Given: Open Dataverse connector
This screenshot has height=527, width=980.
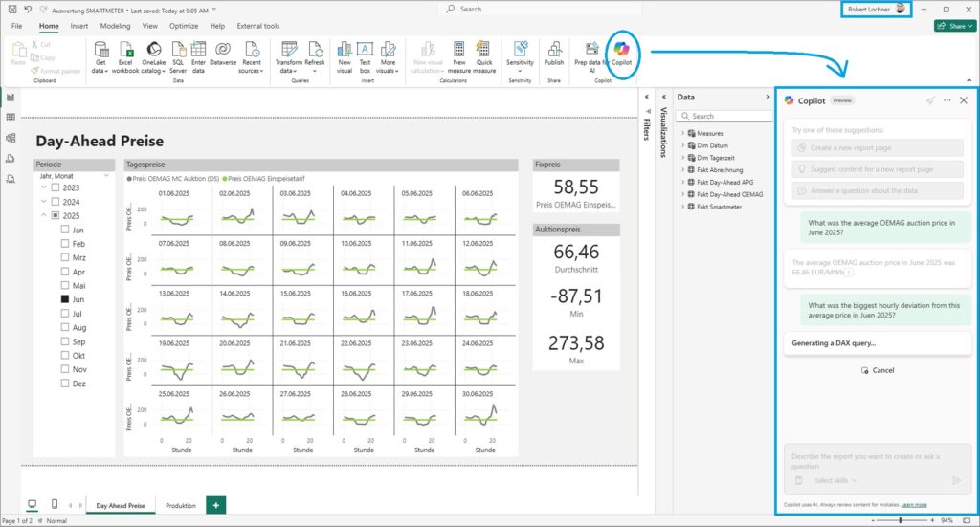Looking at the screenshot, I should (223, 54).
